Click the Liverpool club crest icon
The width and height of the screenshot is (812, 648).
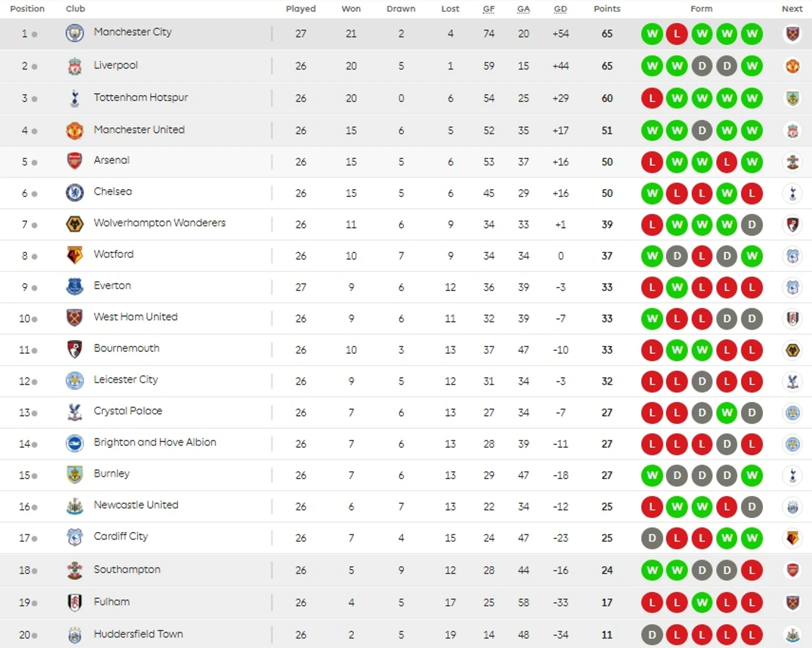[x=75, y=66]
